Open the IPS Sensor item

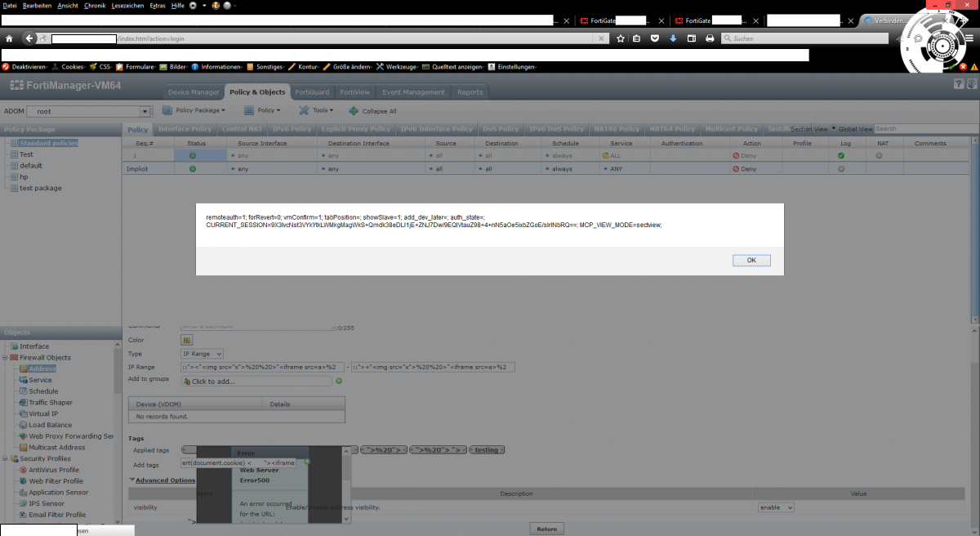[46, 504]
